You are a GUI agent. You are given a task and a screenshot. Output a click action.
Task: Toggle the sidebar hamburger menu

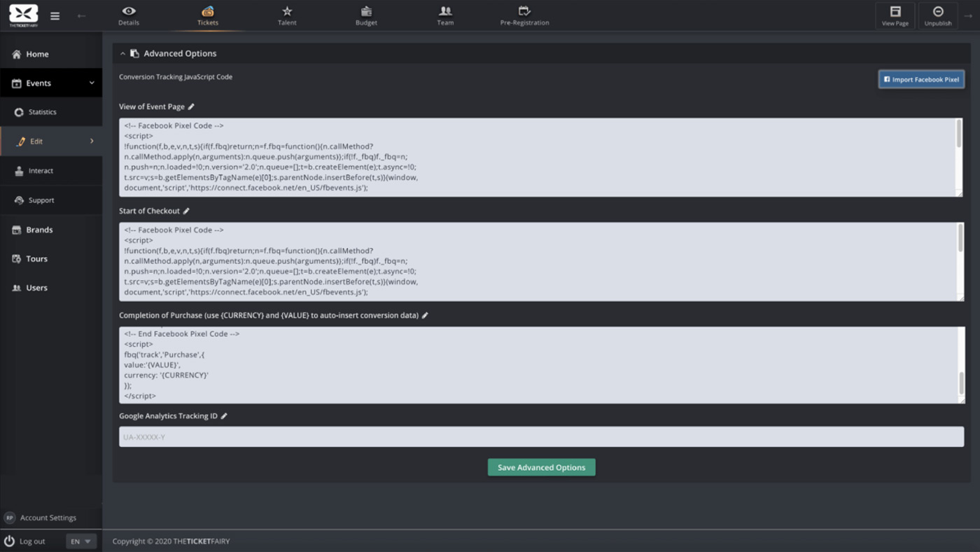(x=55, y=15)
